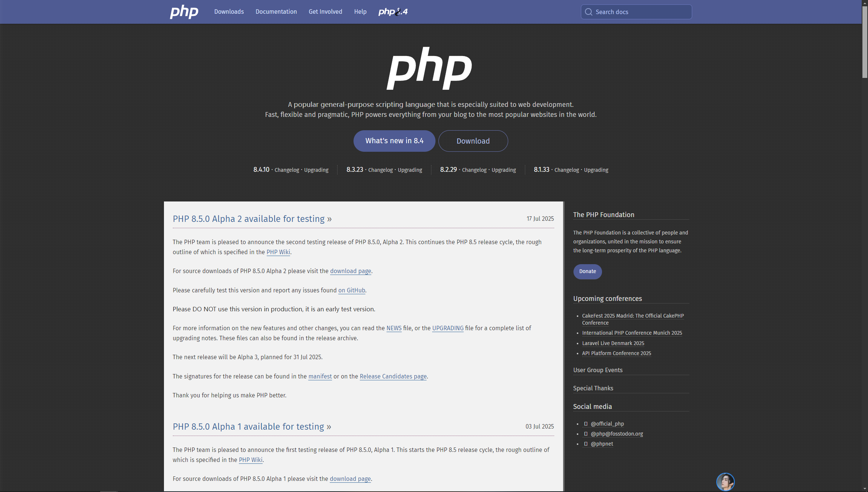Click the Donate button

[588, 272]
